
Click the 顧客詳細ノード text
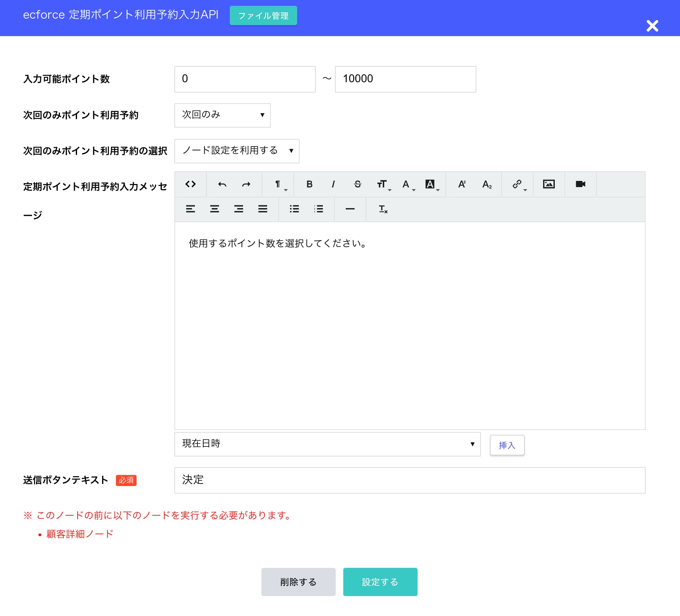[80, 534]
